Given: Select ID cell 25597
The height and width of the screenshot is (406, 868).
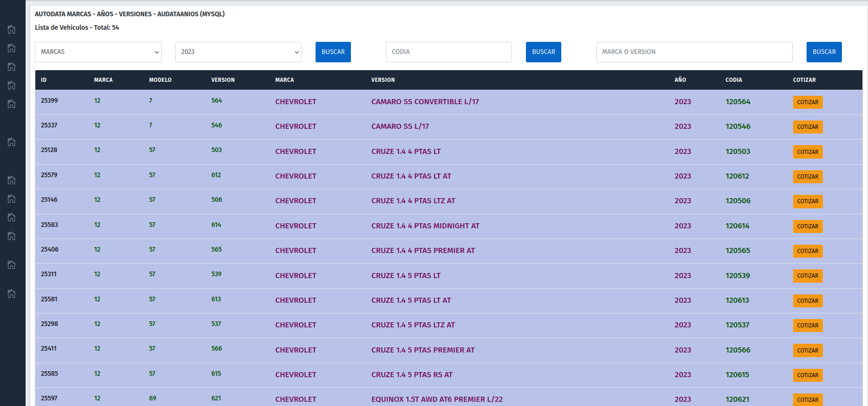Looking at the screenshot, I should point(49,398).
